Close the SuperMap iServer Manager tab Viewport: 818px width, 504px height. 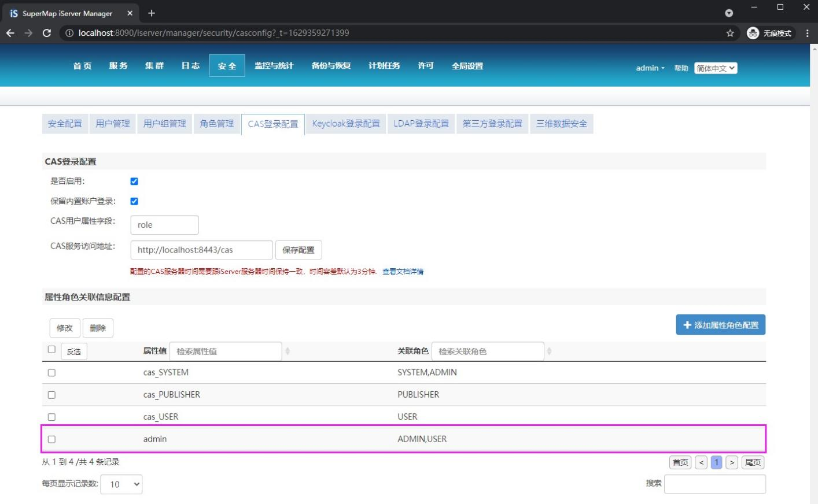coord(130,13)
